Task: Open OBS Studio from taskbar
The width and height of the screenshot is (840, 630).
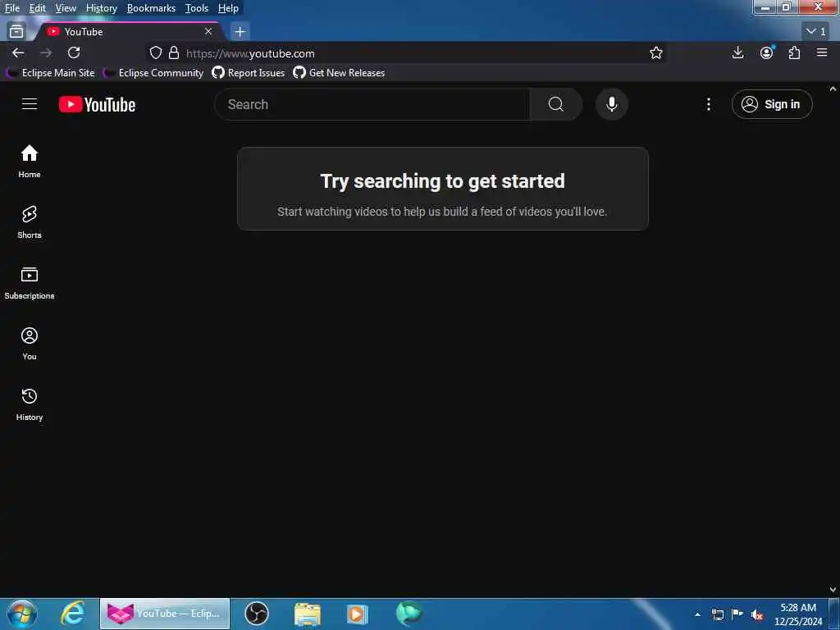Action: click(256, 614)
